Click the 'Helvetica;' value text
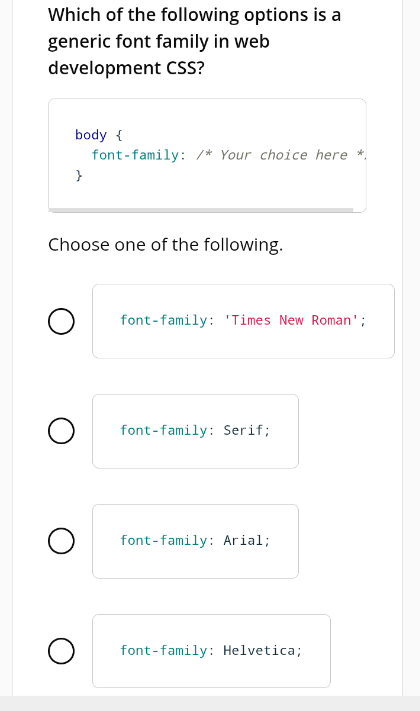 [x=263, y=650]
